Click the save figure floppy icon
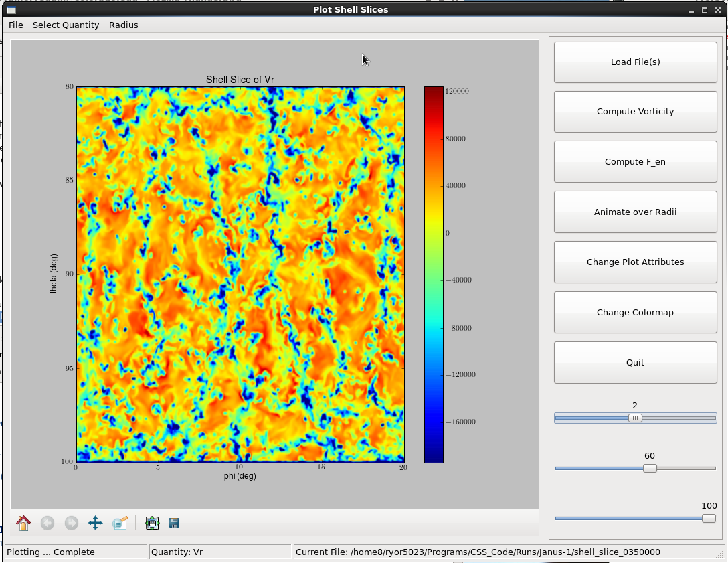The width and height of the screenshot is (728, 563). (x=174, y=523)
